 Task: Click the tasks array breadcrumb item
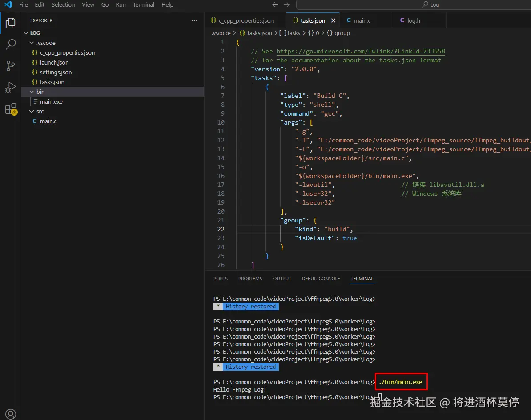pos(290,33)
